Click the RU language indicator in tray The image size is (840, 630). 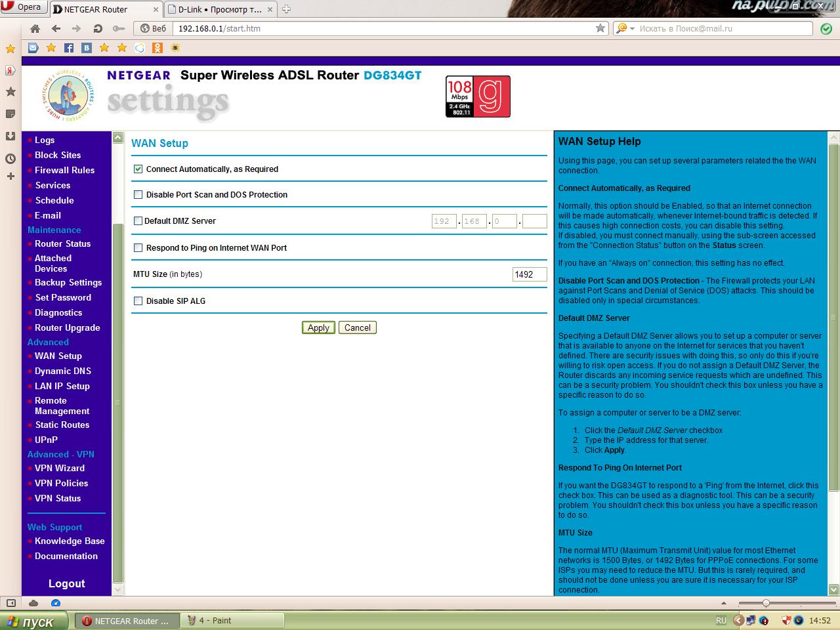click(x=721, y=620)
